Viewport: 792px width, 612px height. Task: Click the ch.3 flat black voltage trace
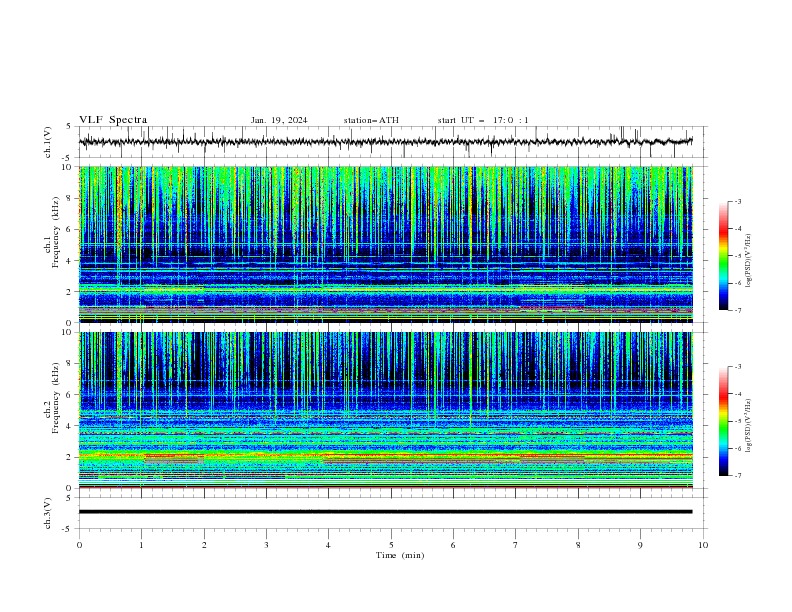coord(386,512)
